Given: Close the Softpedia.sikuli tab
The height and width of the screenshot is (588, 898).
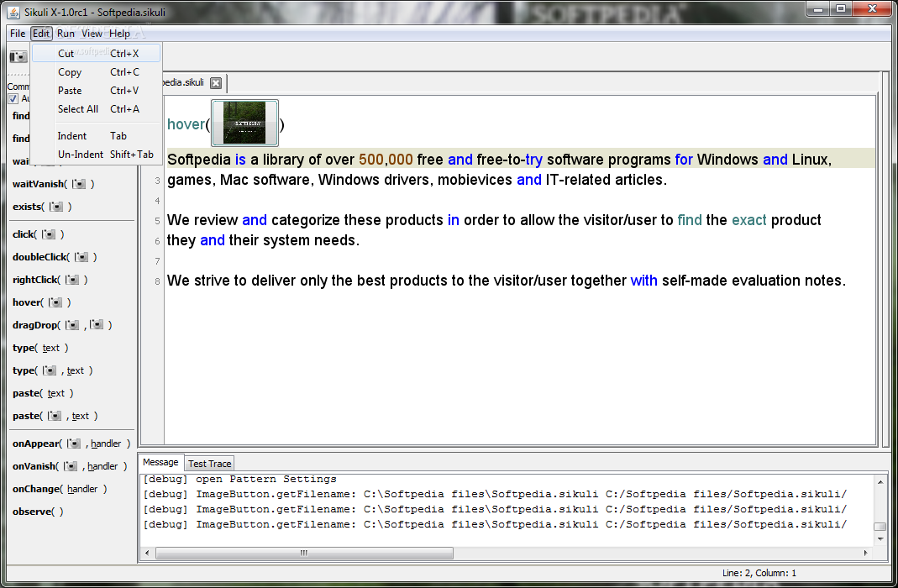Looking at the screenshot, I should [x=216, y=83].
